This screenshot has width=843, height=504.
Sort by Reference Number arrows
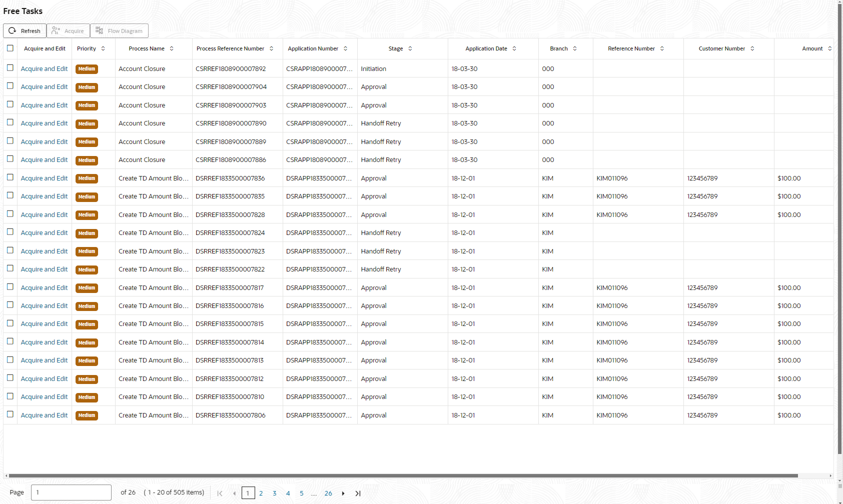click(x=662, y=48)
